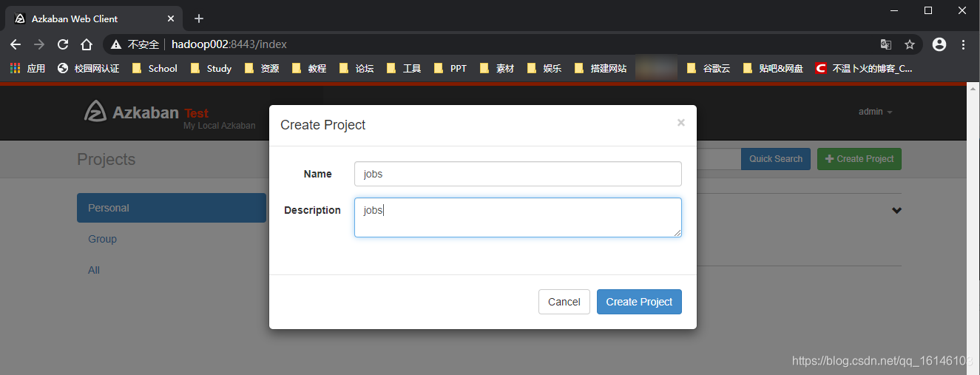Select the All projects tab

point(94,270)
